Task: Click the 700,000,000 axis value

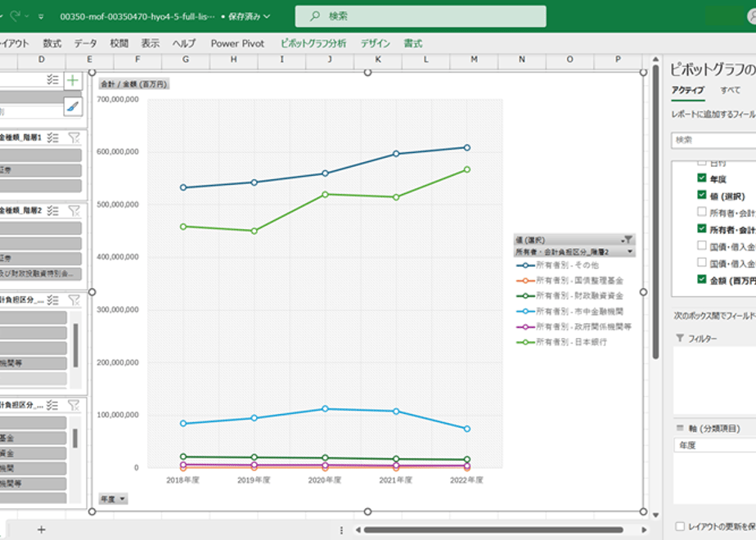Action: pyautogui.click(x=118, y=99)
